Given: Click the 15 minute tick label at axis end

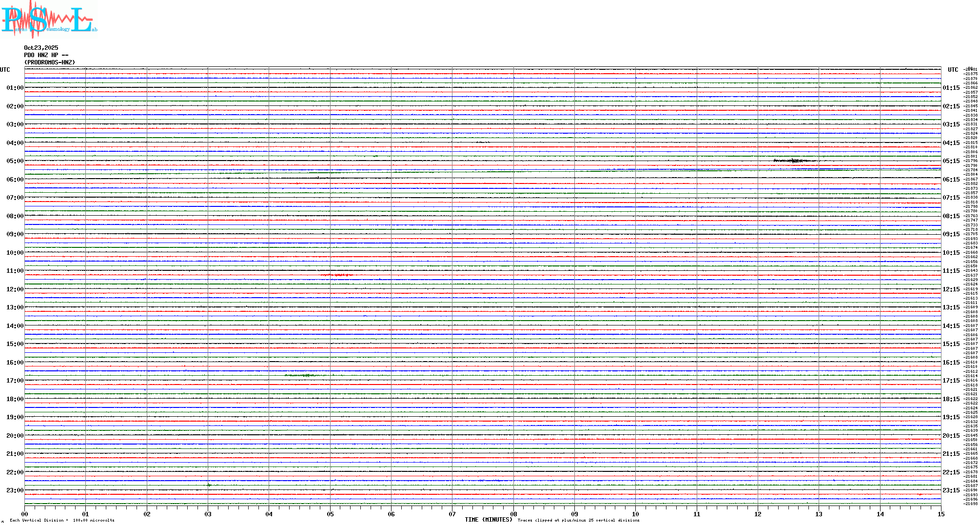Looking at the screenshot, I should tap(941, 514).
